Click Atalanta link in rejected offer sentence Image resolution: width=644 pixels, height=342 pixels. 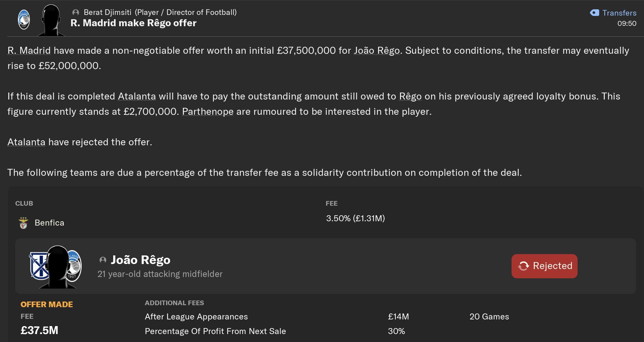[26, 142]
